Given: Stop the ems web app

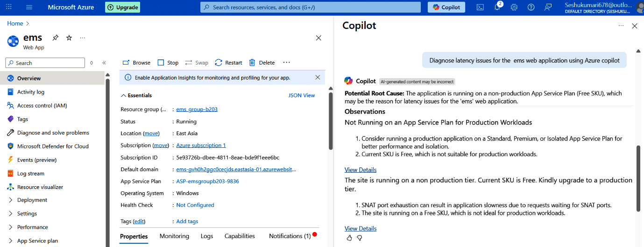Looking at the screenshot, I should coord(168,63).
